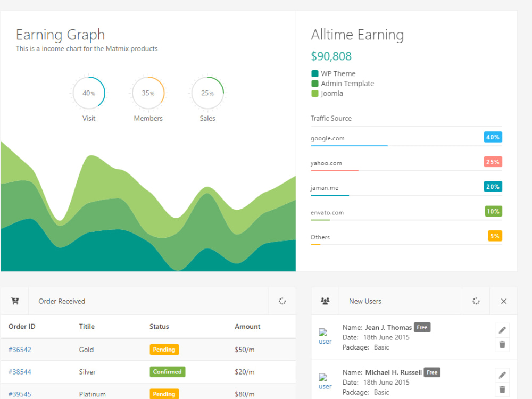This screenshot has height=399, width=532.
Task: Click the Earning Graph heading
Action: tap(61, 35)
